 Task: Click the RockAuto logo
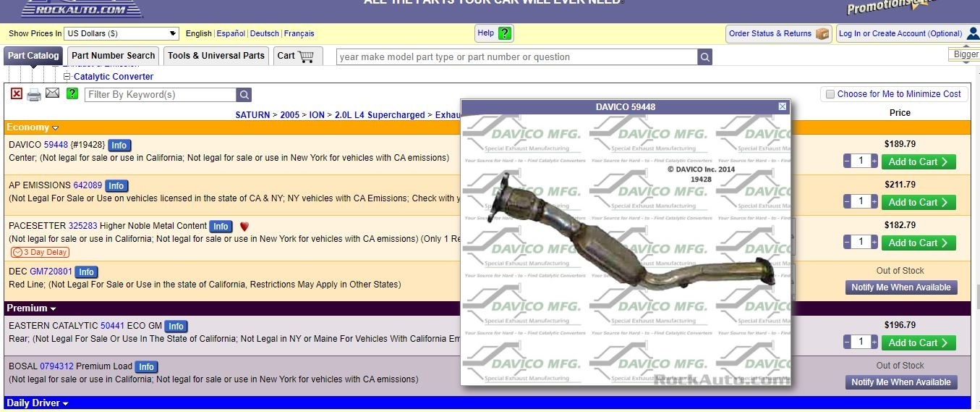point(82,9)
